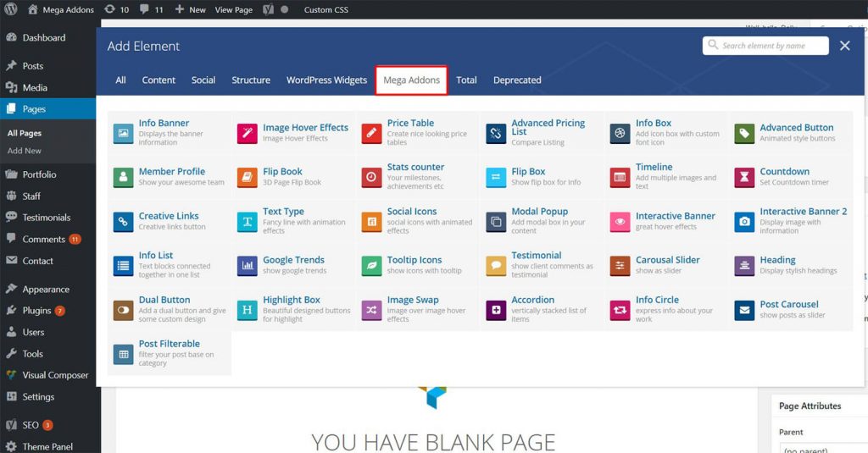Click the Timeline element icon

[620, 178]
